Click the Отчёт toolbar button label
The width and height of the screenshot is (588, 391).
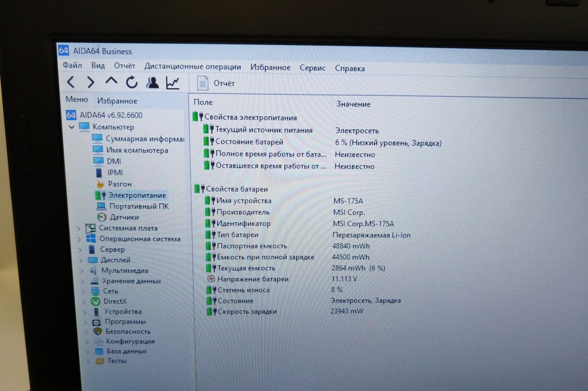[224, 83]
